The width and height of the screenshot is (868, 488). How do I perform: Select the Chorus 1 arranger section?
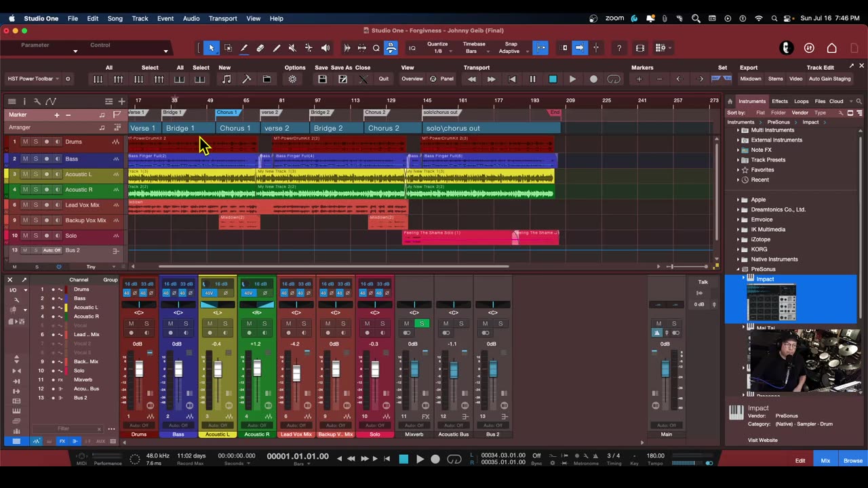(x=235, y=128)
